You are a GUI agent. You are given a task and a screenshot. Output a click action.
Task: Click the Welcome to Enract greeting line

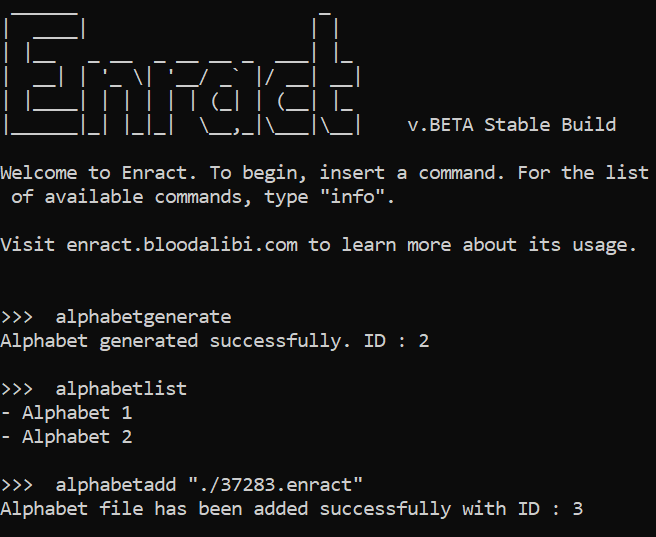click(x=325, y=184)
